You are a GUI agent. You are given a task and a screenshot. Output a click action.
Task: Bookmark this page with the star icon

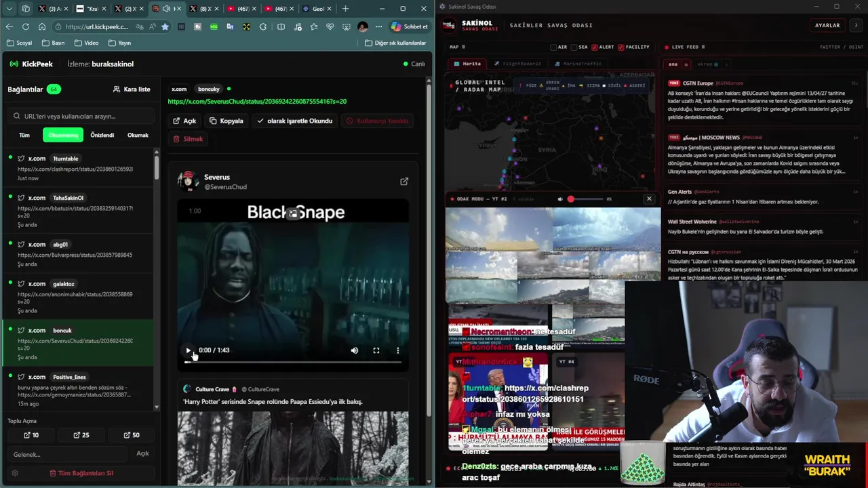(165, 26)
